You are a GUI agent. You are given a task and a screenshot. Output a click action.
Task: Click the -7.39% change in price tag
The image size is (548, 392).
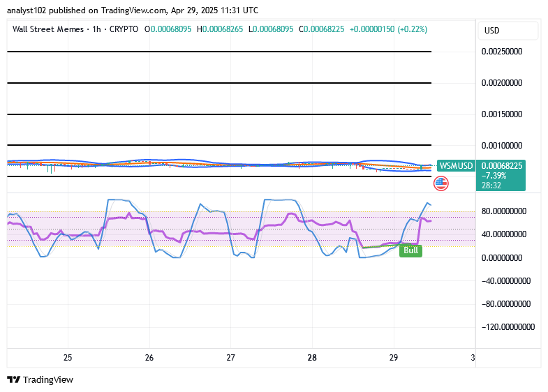(494, 176)
